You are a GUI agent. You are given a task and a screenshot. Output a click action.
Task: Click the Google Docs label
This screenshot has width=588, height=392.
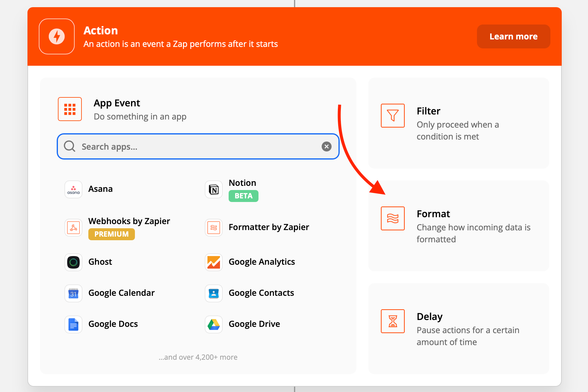click(113, 324)
